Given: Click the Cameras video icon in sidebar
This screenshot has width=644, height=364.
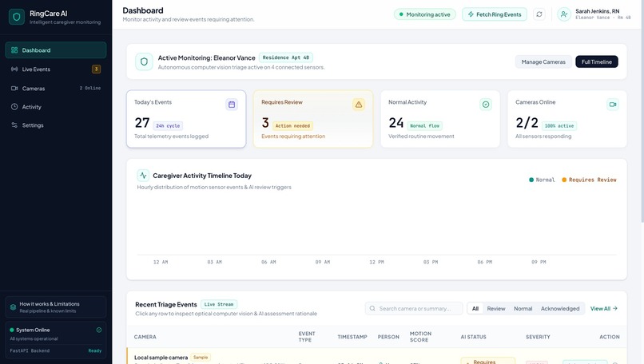Looking at the screenshot, I should [14, 89].
